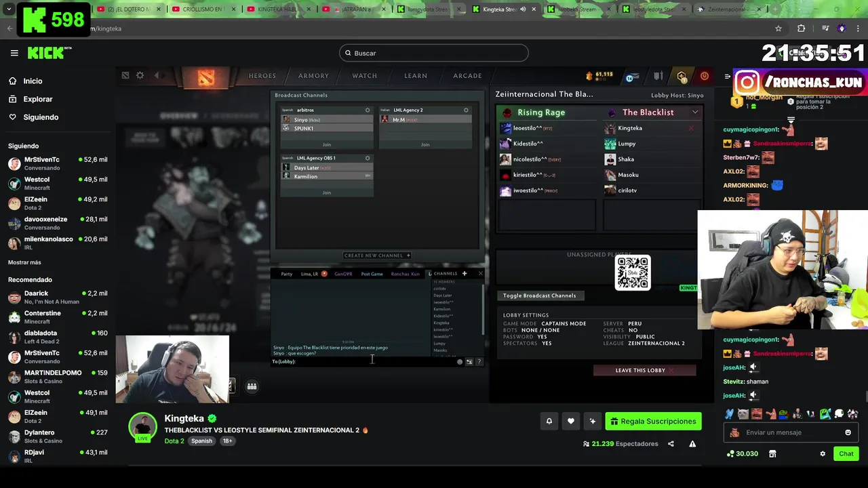868x488 pixels.
Task: Open the HEROES tab in Dota
Action: (x=262, y=76)
